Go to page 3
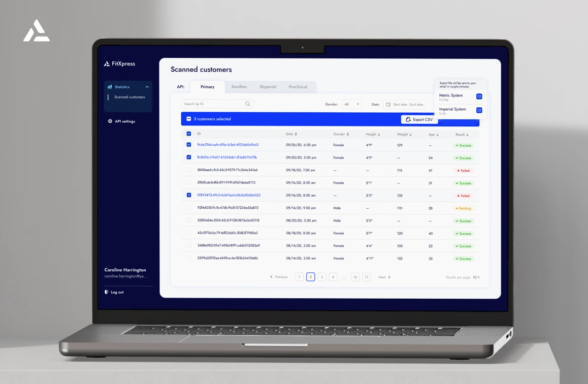The width and height of the screenshot is (588, 384). (x=321, y=277)
